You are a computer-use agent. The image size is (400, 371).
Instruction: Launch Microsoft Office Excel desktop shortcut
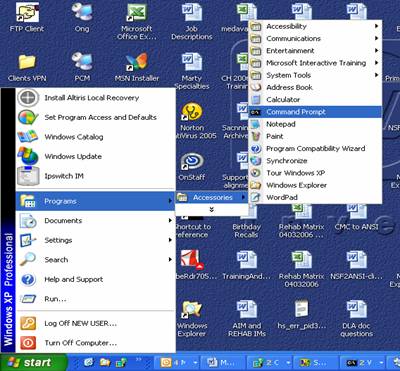click(x=137, y=22)
